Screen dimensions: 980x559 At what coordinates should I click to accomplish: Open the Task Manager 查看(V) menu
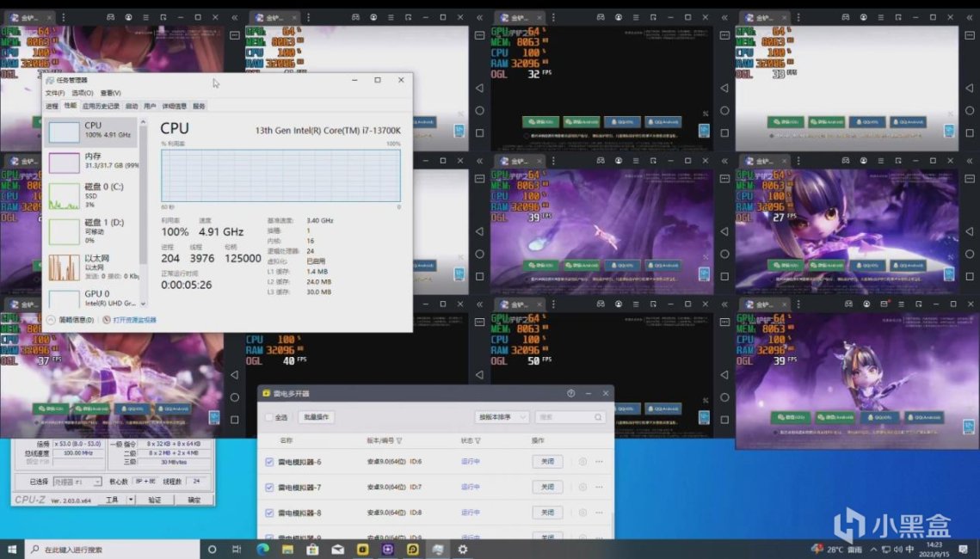pos(111,93)
